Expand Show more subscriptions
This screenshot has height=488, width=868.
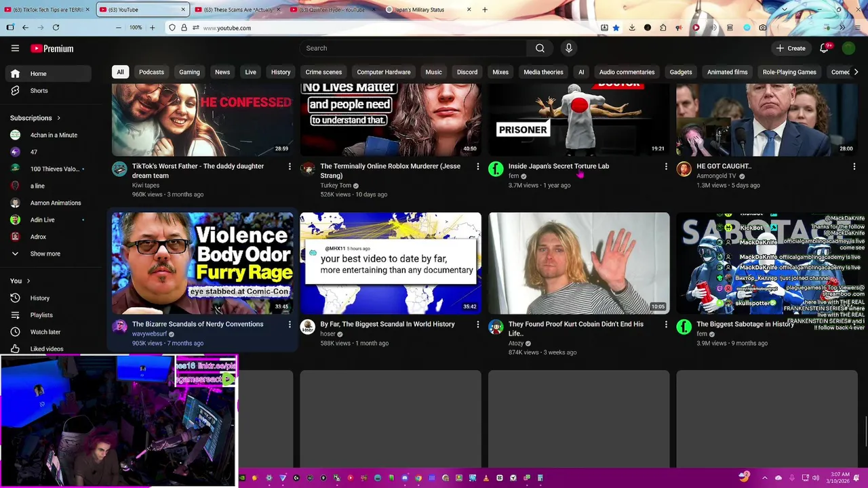[47, 253]
